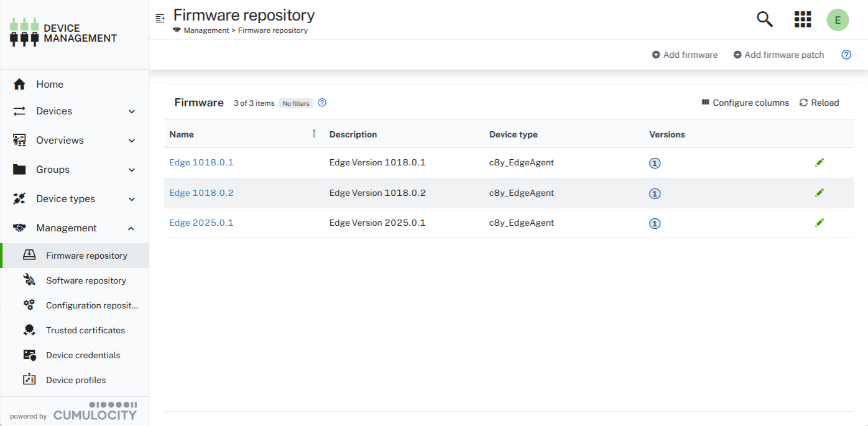This screenshot has width=868, height=426.
Task: Open Device credentials from the sidebar
Action: [29, 354]
